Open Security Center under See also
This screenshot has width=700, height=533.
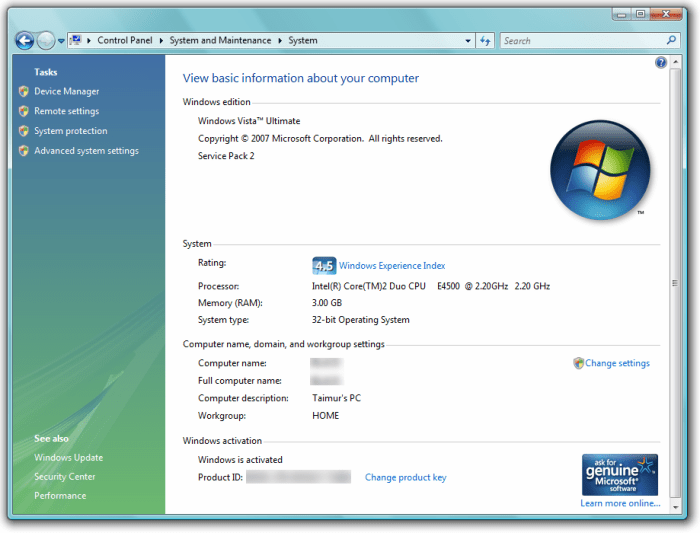pyautogui.click(x=65, y=477)
